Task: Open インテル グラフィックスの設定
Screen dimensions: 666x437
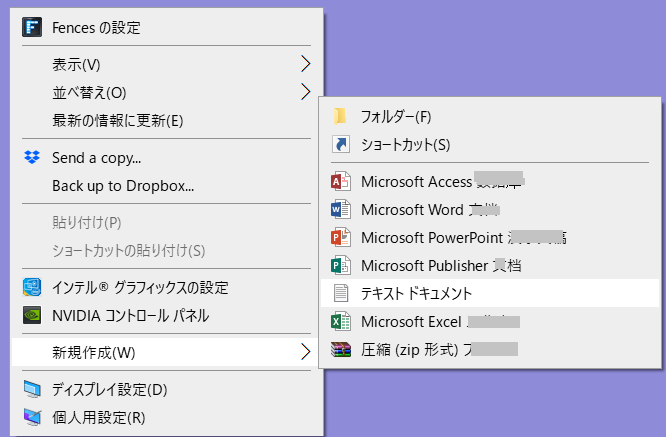Action: [x=166, y=288]
